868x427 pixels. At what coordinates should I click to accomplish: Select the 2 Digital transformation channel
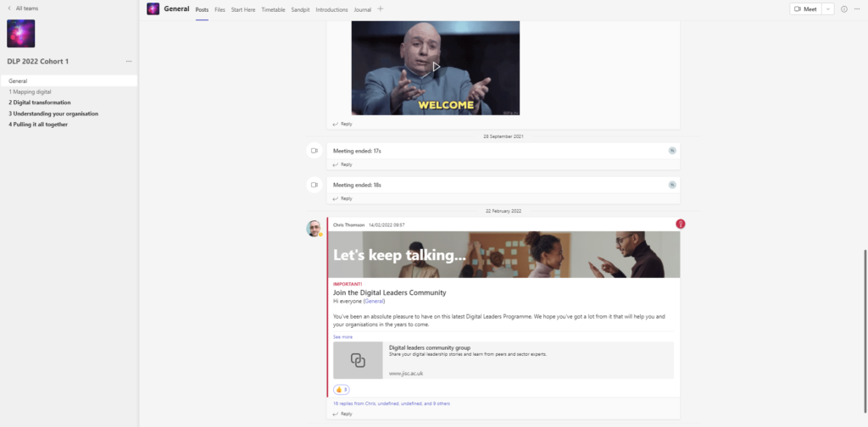pyautogui.click(x=40, y=103)
